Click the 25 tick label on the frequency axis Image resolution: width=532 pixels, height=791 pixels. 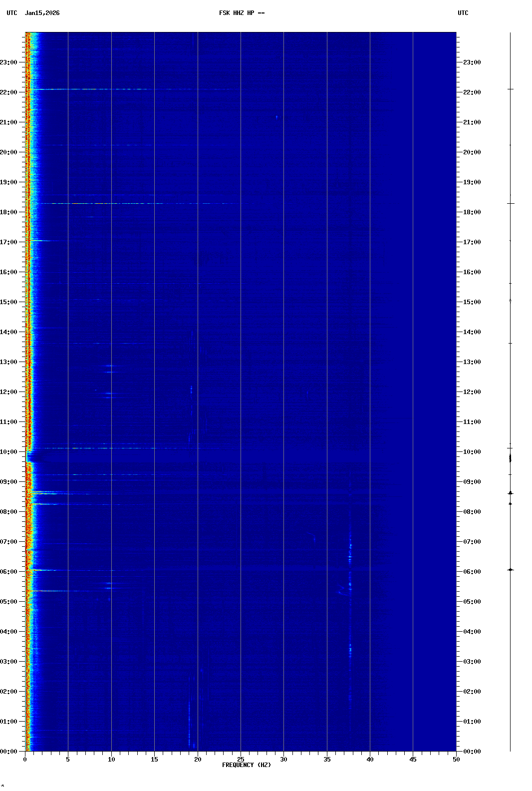pos(241,760)
